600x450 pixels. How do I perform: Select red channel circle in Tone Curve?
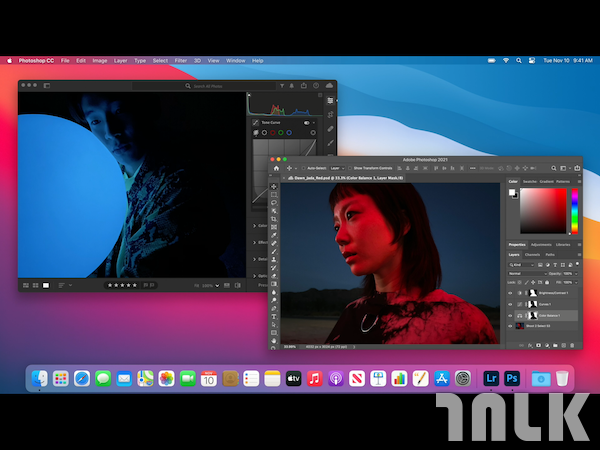272,133
